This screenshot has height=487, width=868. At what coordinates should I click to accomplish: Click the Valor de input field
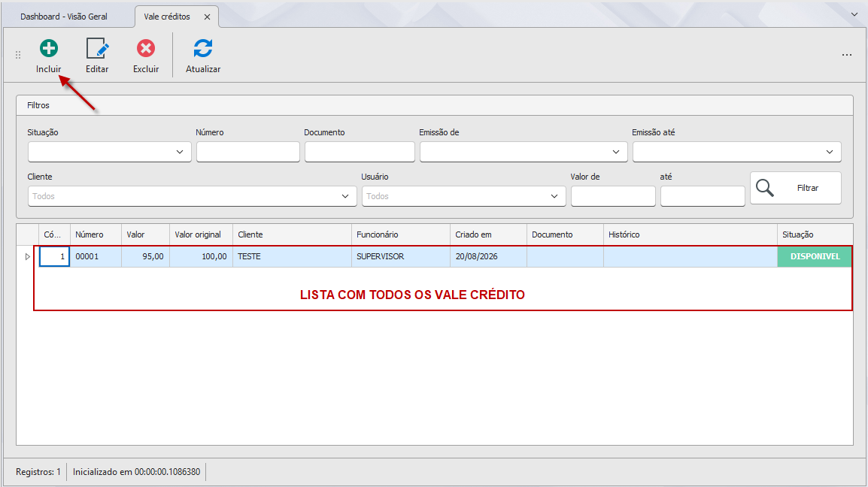click(x=613, y=196)
